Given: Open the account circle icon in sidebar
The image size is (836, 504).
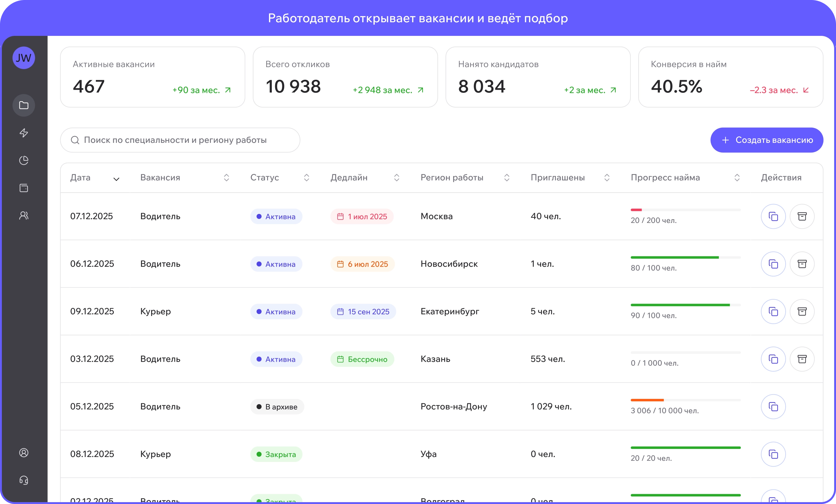Looking at the screenshot, I should click(24, 452).
